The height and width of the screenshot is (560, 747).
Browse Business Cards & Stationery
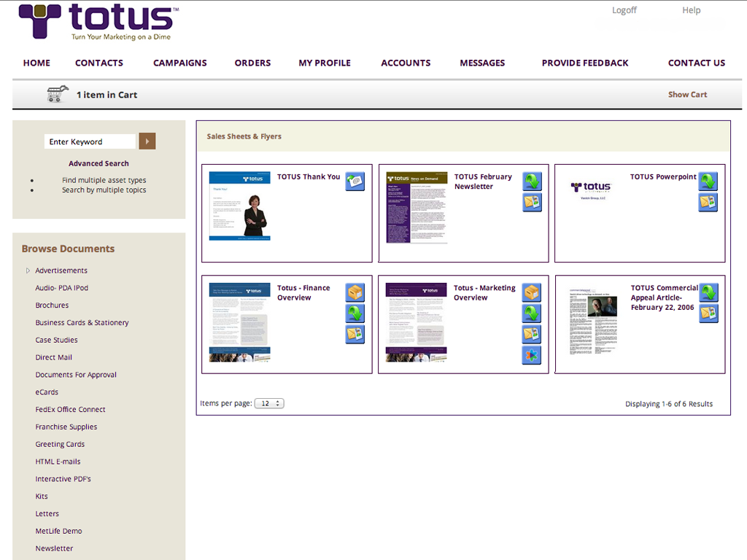(x=82, y=322)
